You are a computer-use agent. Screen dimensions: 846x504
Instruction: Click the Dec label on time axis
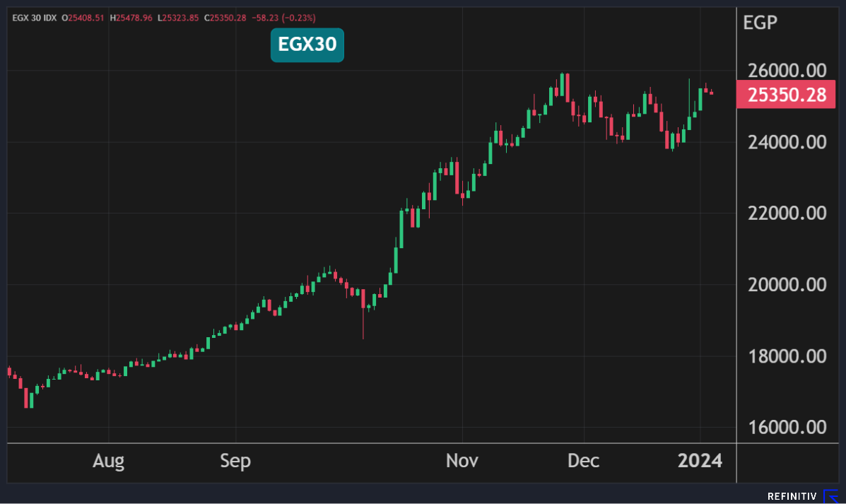584,462
